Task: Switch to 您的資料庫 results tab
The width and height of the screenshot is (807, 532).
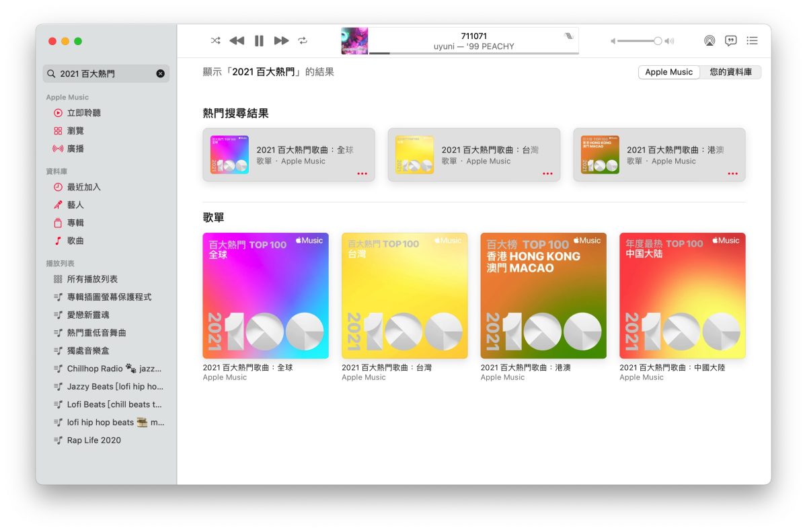Action: pos(730,72)
